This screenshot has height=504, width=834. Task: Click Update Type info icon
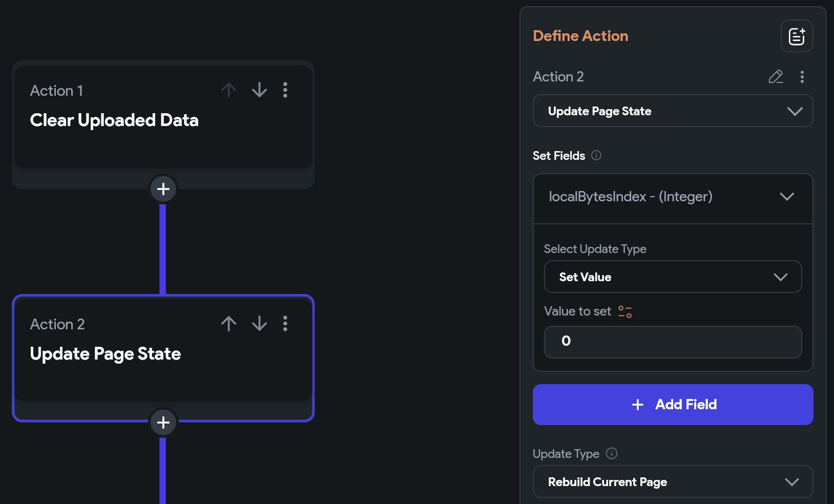(612, 453)
